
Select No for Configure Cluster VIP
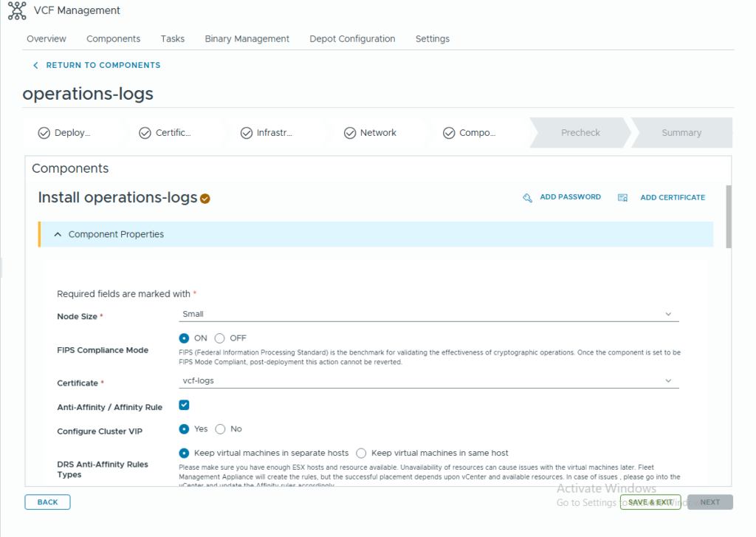(220, 429)
